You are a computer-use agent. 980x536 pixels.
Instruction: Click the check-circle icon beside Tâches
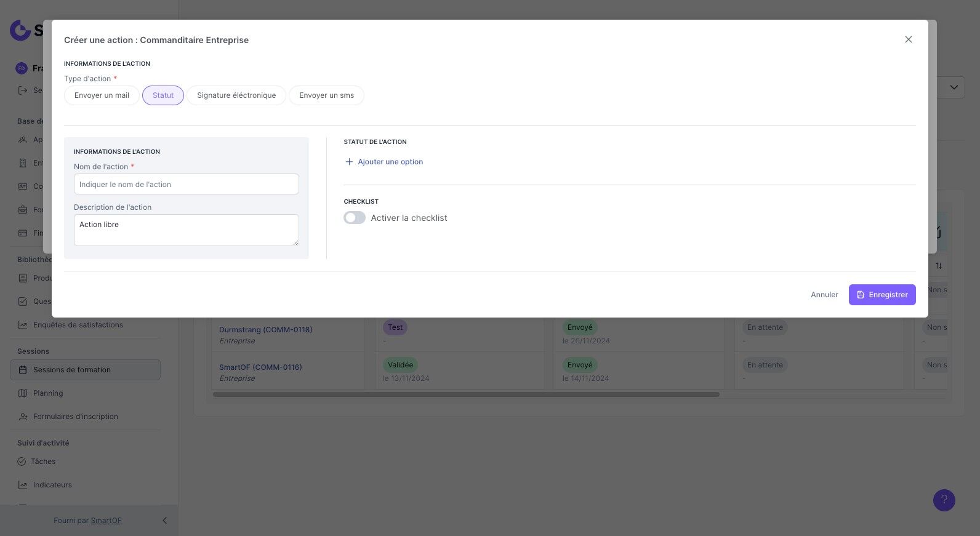(22, 462)
